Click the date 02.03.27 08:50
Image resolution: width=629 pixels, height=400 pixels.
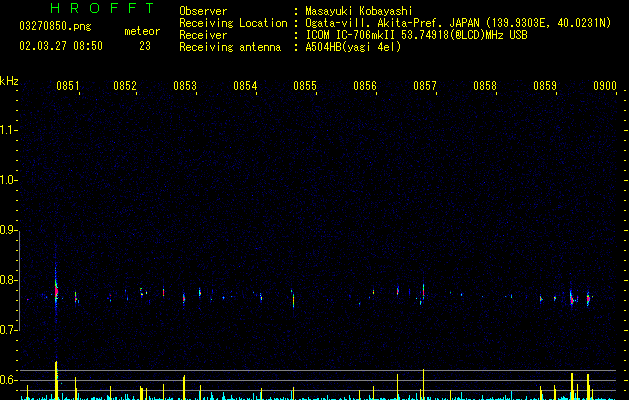(61, 46)
